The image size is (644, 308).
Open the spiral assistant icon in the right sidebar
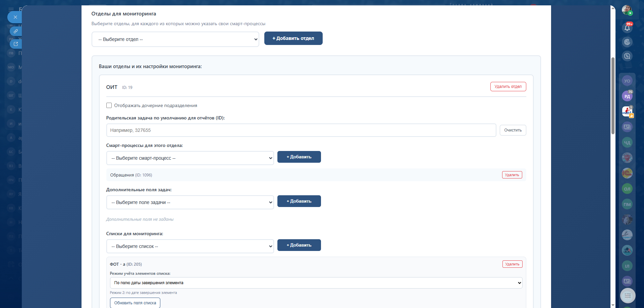(x=627, y=42)
